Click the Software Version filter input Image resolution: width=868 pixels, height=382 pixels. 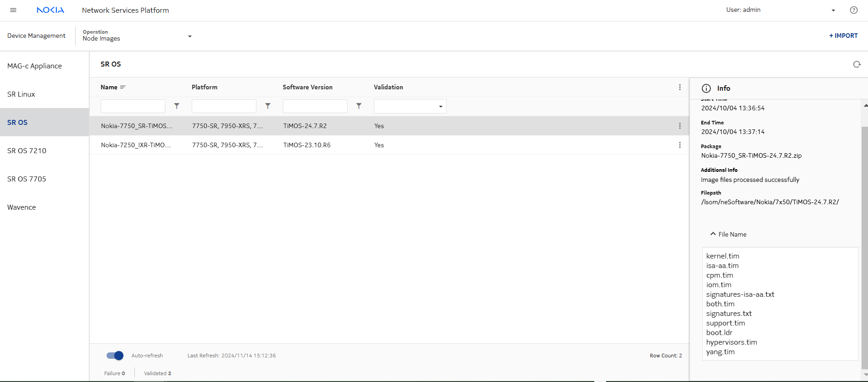(315, 106)
